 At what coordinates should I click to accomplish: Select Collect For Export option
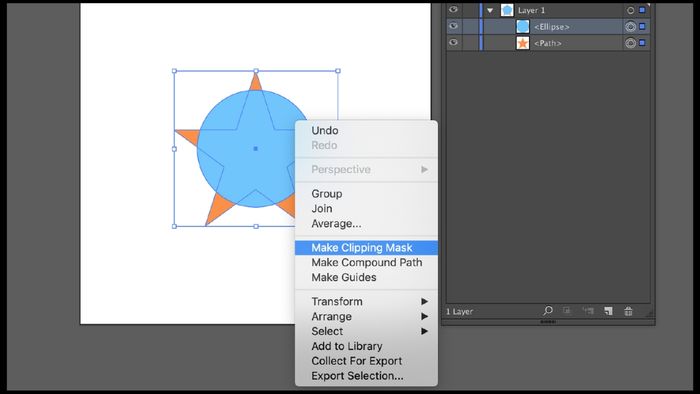point(366,361)
